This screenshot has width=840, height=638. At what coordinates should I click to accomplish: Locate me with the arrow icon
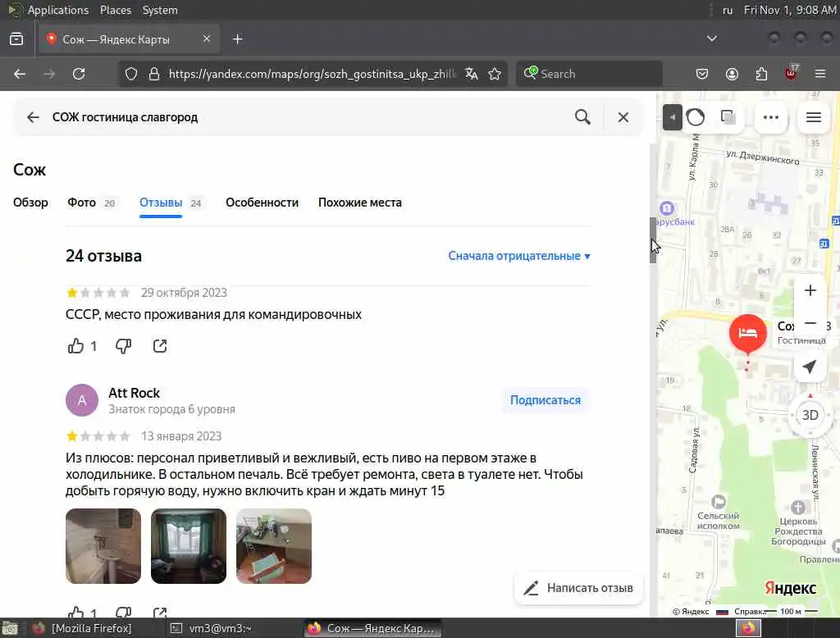810,367
